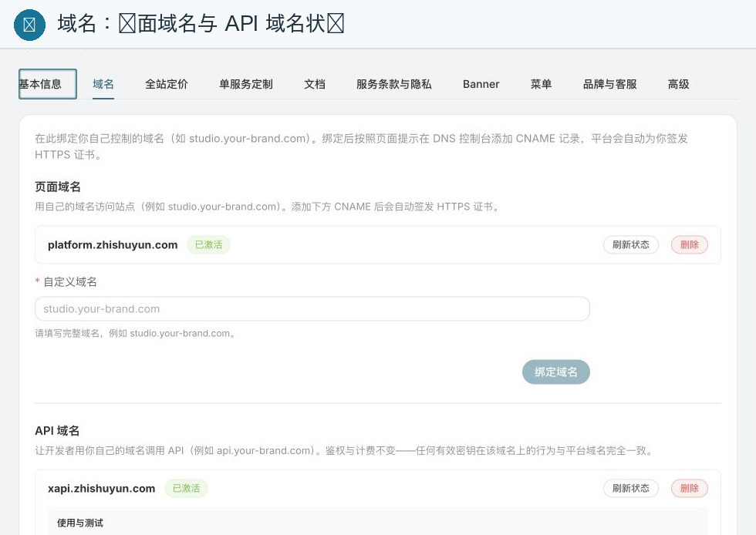Focus the 自定义域名 input field

(x=312, y=309)
